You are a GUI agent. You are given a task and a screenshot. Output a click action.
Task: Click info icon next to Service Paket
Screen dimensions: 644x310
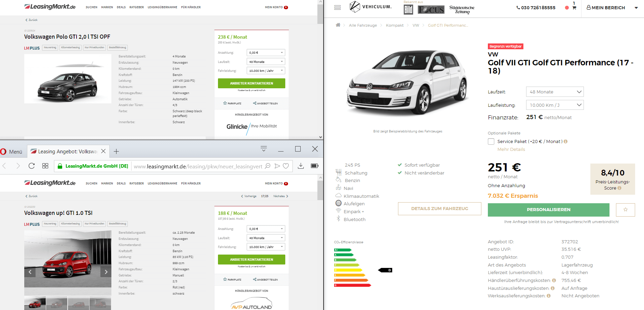tap(565, 141)
